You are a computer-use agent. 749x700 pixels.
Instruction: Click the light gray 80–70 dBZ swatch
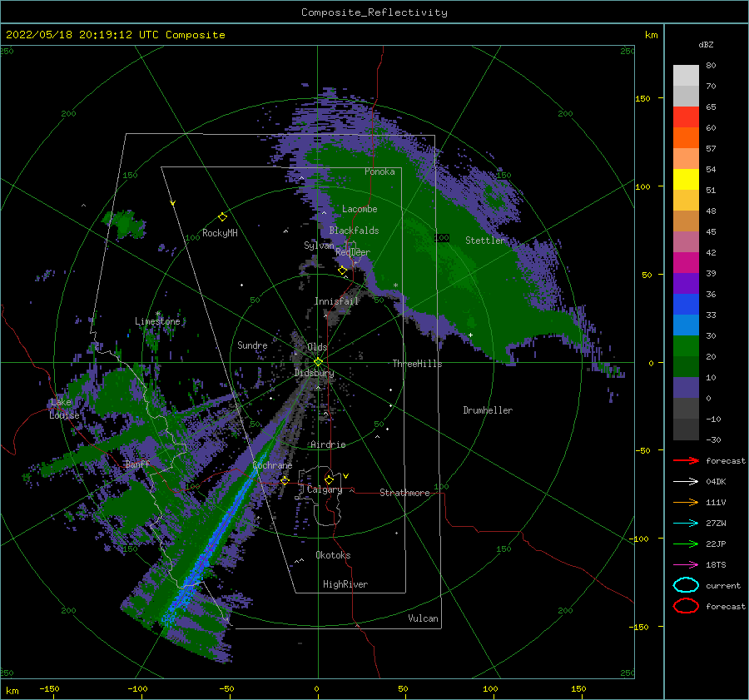coord(686,76)
